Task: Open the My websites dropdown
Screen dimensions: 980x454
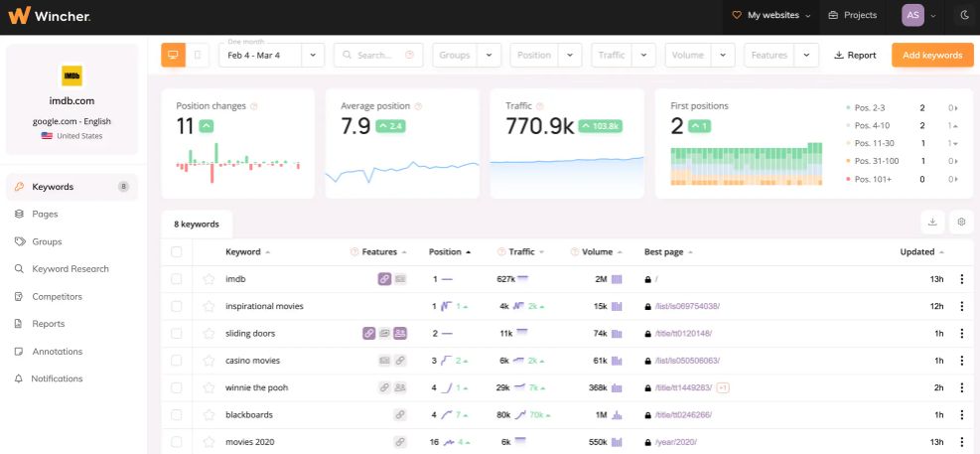Action: pos(771,15)
